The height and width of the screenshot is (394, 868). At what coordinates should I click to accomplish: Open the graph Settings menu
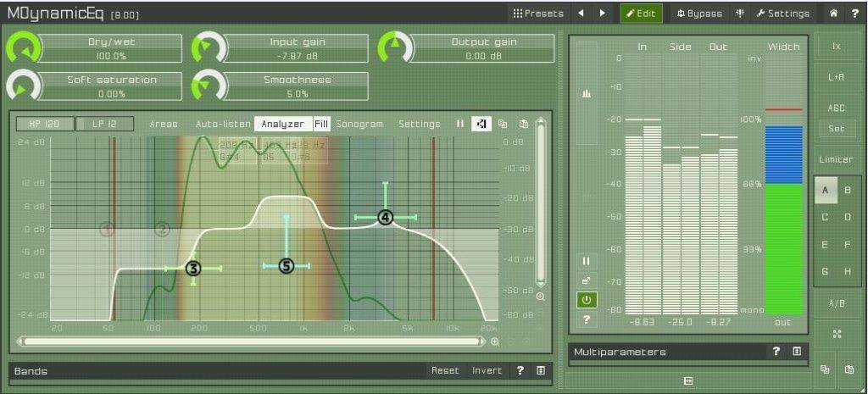pos(420,124)
